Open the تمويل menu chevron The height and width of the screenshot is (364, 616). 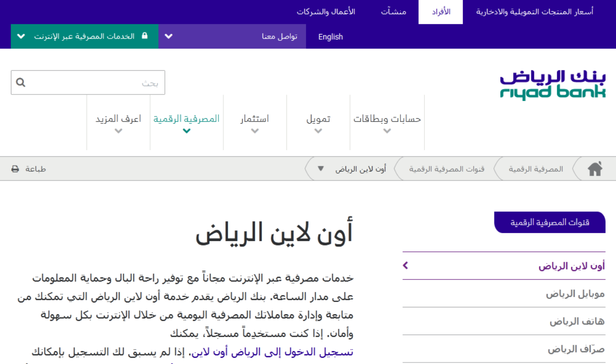[318, 131]
